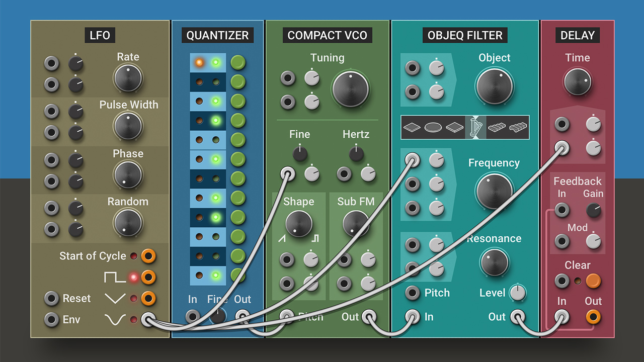This screenshot has height=362, width=644.
Task: Select the DELAY module title
Action: pos(577,35)
